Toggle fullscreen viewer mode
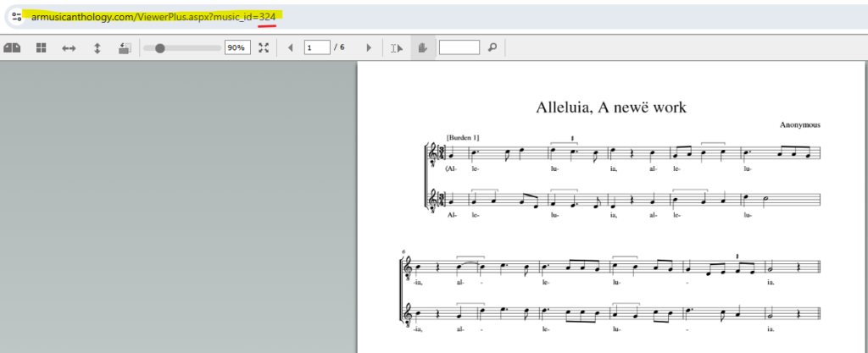This screenshot has height=353, width=868. pyautogui.click(x=264, y=47)
